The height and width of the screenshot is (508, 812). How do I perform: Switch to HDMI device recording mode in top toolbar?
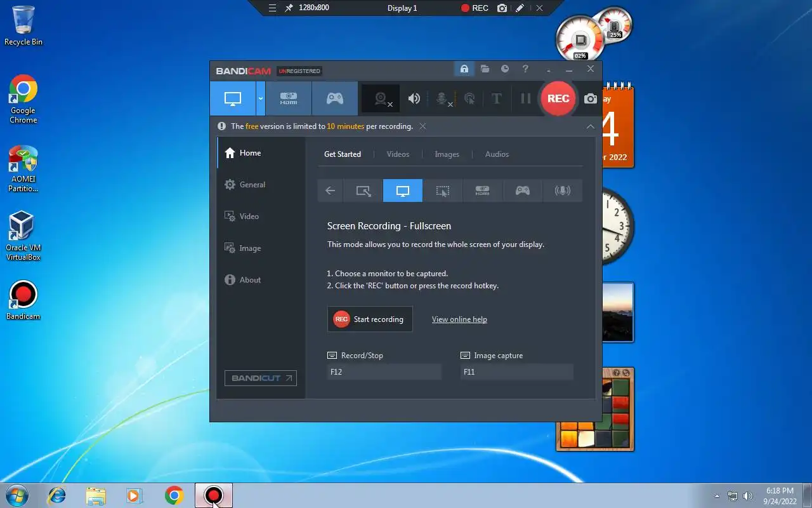[x=289, y=98]
